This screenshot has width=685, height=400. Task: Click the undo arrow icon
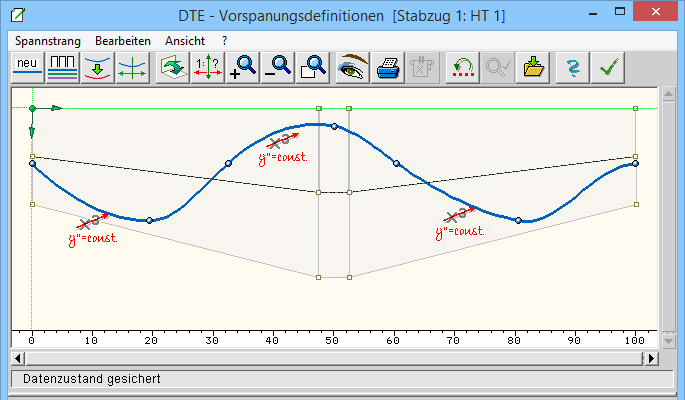point(461,67)
